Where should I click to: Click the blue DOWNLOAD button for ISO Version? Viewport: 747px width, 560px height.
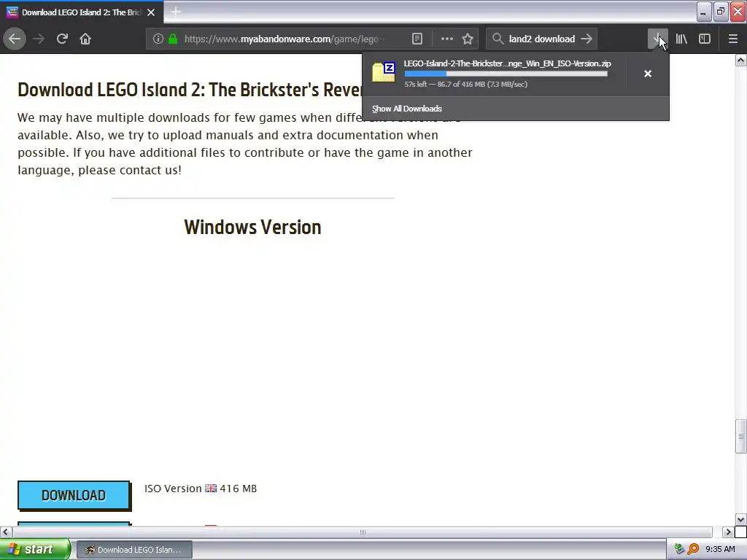tap(74, 495)
